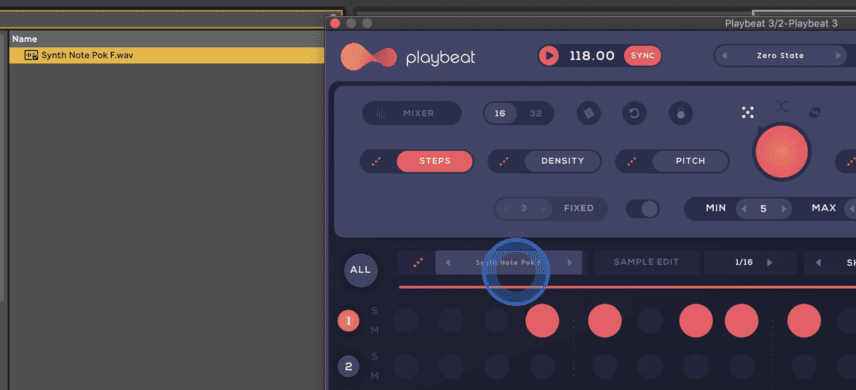
Task: Click the dice randomize icon
Action: pyautogui.click(x=588, y=114)
